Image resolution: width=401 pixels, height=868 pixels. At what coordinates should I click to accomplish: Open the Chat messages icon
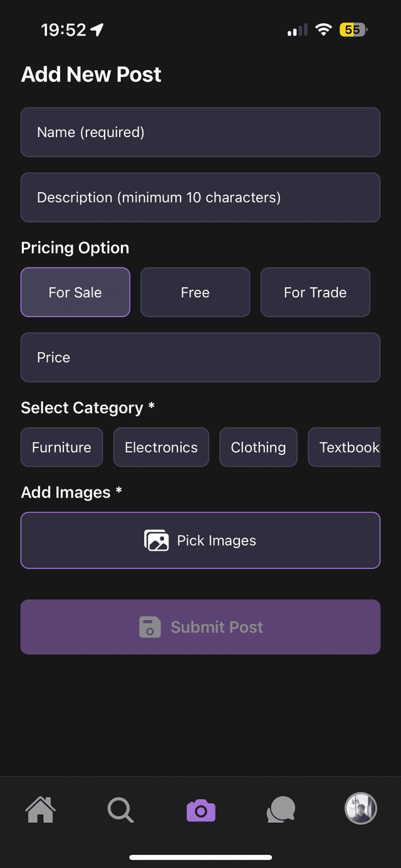tap(281, 809)
